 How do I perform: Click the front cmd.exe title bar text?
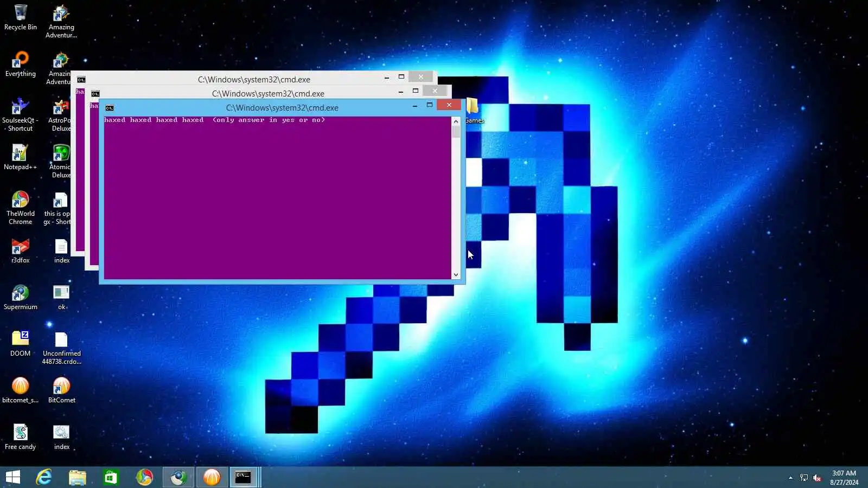[x=282, y=108]
